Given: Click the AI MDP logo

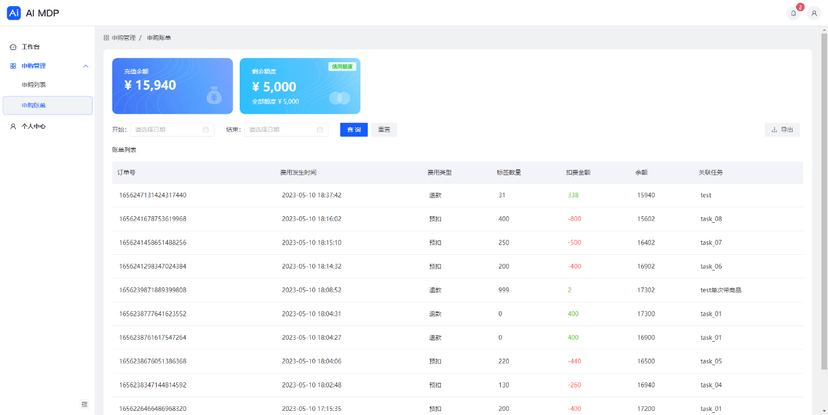Looking at the screenshot, I should pos(14,13).
